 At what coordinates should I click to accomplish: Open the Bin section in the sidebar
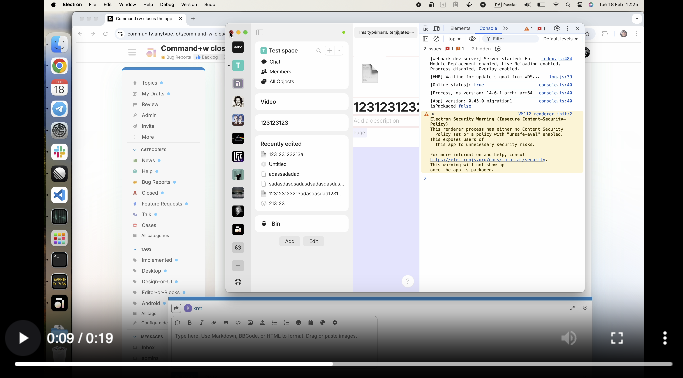coord(301,224)
